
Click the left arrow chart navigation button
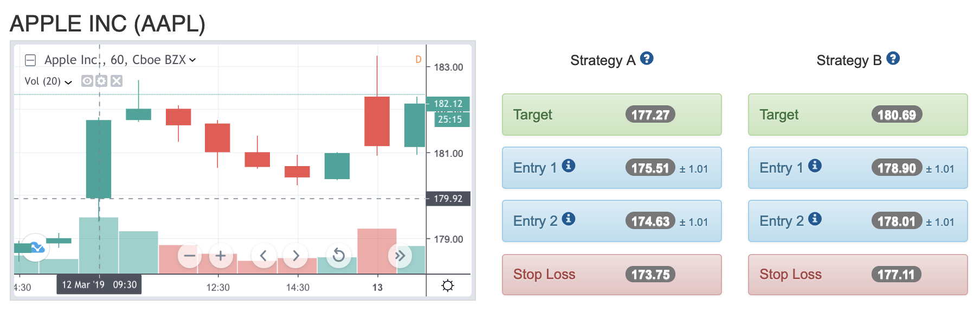[263, 255]
